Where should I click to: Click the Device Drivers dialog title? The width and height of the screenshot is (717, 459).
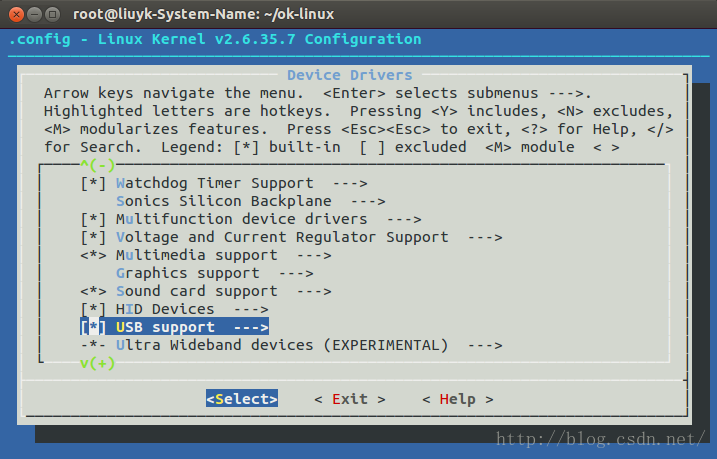pyautogui.click(x=350, y=75)
